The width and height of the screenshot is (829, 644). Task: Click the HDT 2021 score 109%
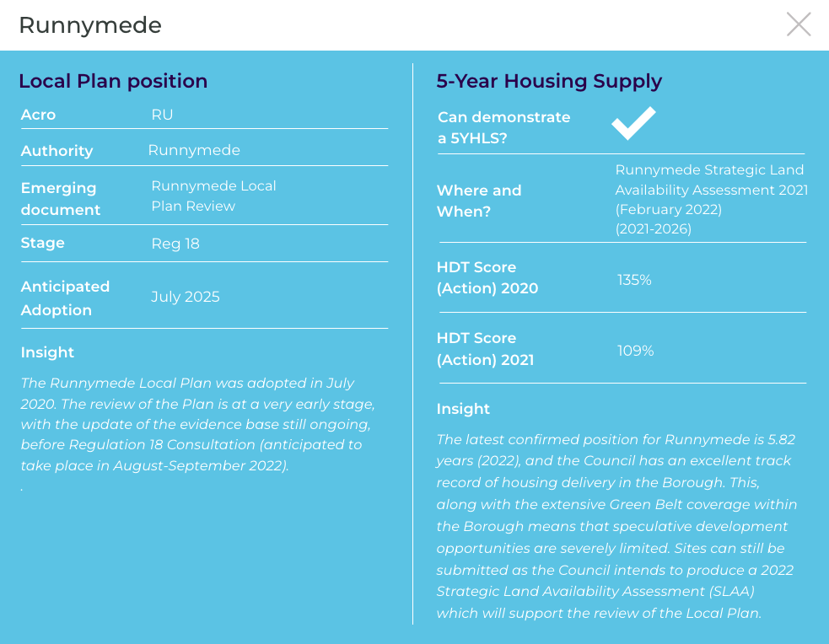pos(635,351)
